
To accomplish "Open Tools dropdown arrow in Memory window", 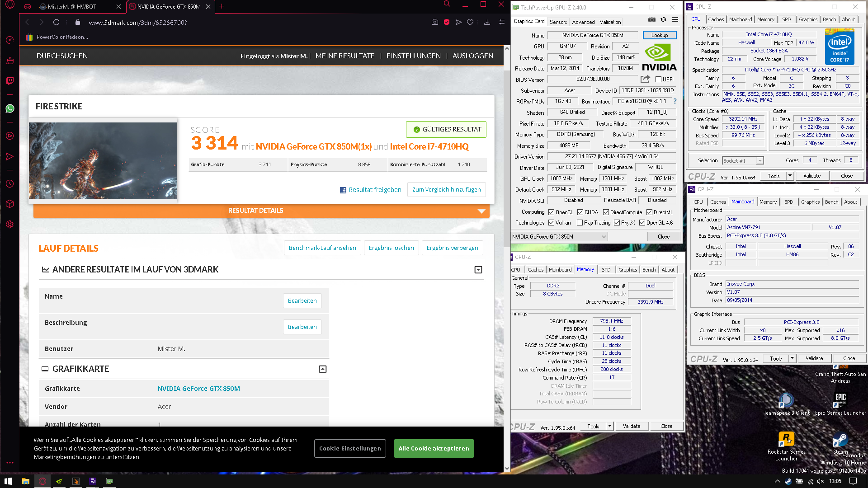I will click(x=609, y=426).
